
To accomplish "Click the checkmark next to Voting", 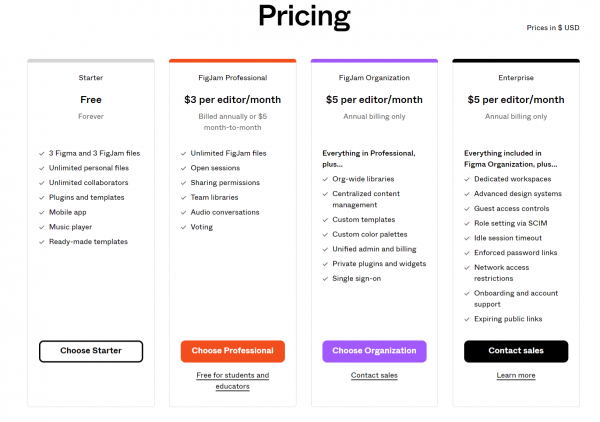I will 183,227.
